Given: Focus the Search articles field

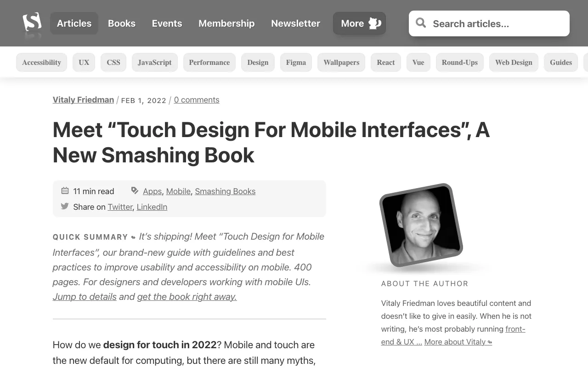Looking at the screenshot, I should [489, 23].
